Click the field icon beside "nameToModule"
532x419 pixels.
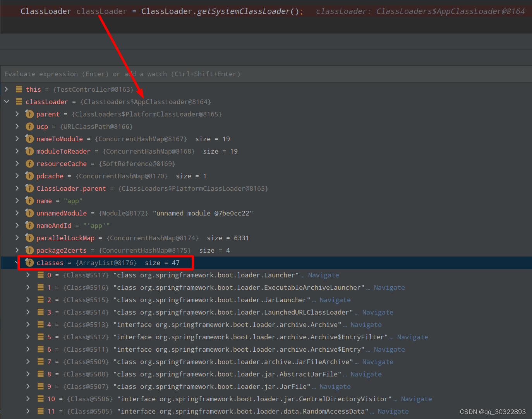click(x=29, y=139)
